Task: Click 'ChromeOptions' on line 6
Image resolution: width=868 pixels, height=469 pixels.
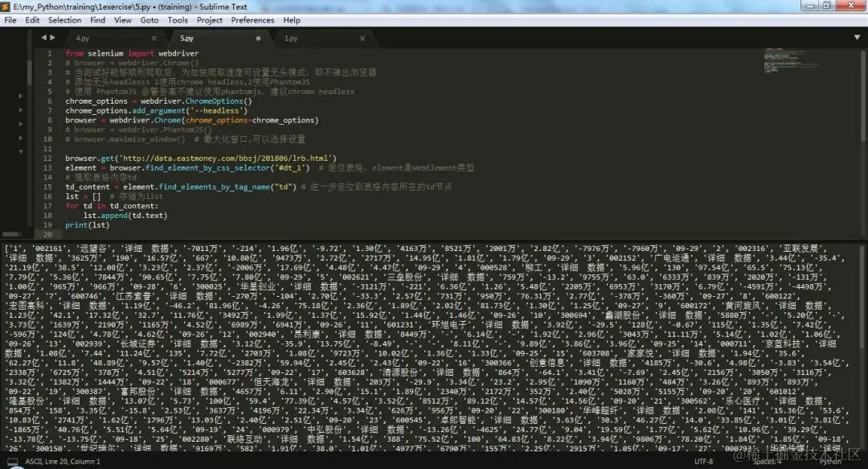Action: tap(215, 101)
